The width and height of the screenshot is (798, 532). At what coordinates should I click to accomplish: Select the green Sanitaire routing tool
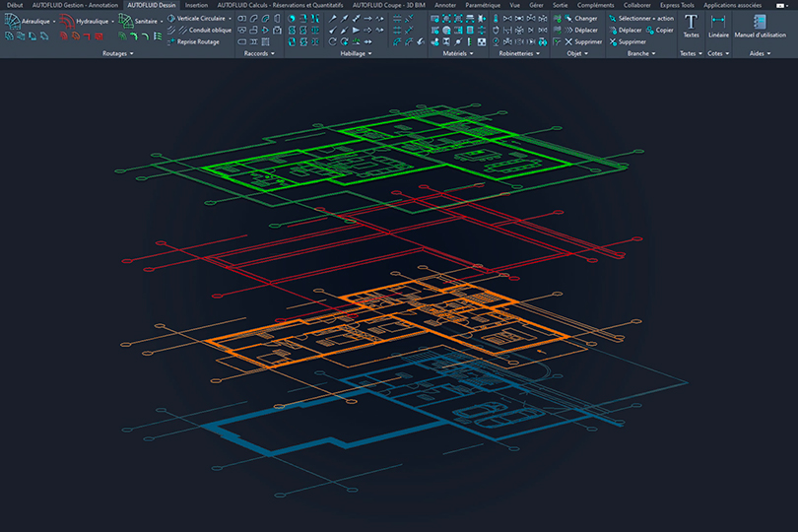click(x=126, y=21)
